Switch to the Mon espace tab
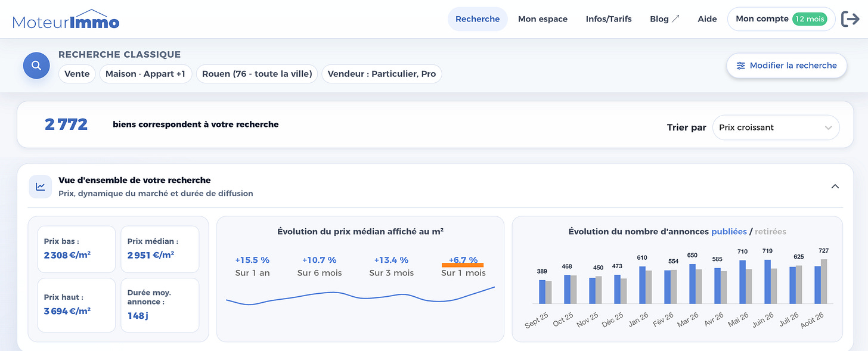 pyautogui.click(x=542, y=19)
